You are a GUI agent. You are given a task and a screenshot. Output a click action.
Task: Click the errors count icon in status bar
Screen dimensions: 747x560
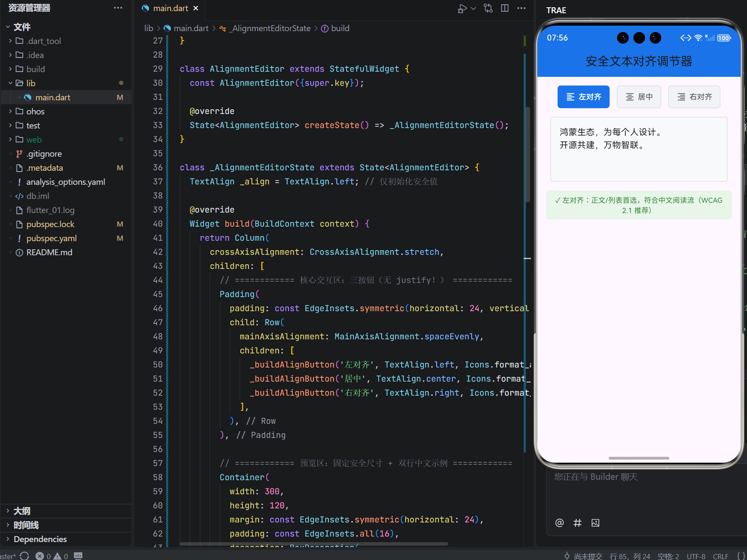pos(43,556)
